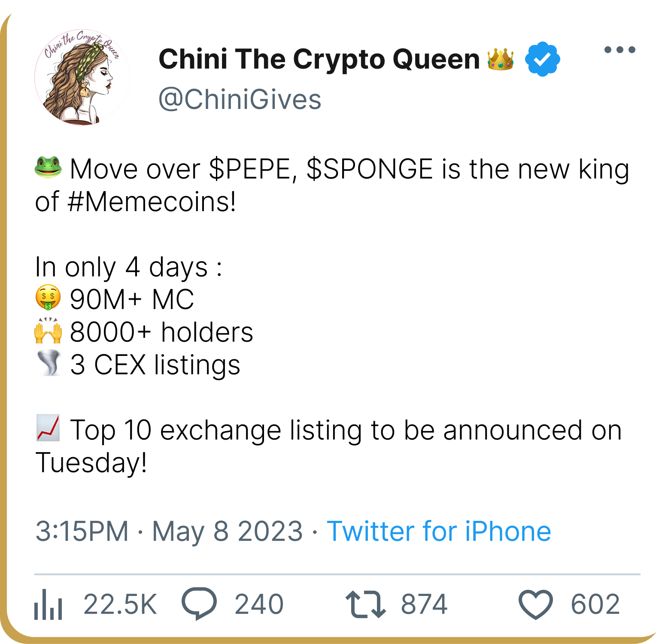
Task: Click the money-mouth face emoji
Action: pos(48,298)
